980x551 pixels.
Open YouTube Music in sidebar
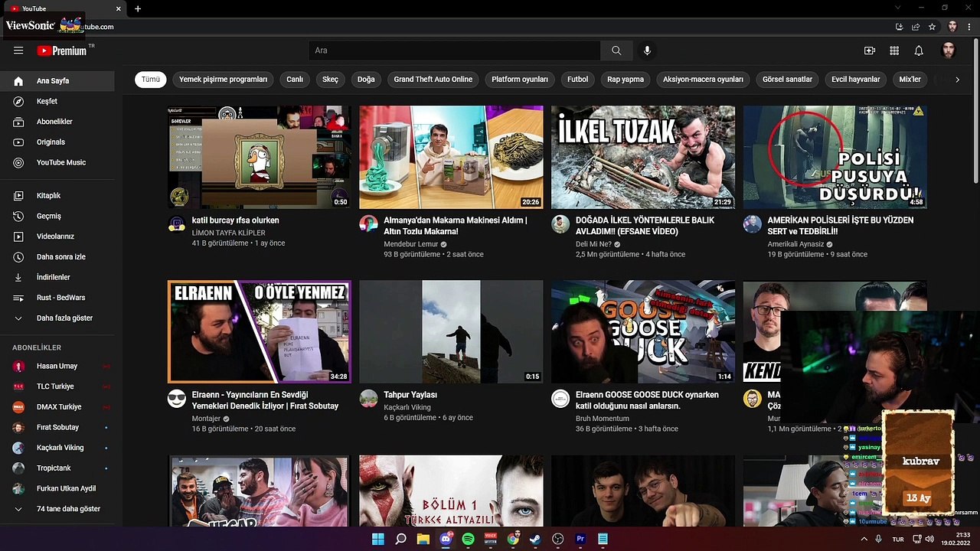(57, 162)
